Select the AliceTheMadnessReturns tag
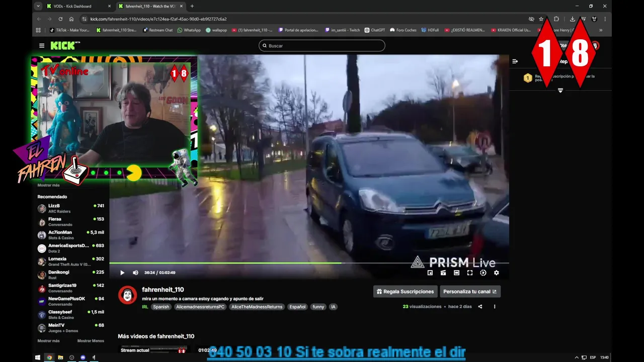The image size is (644, 362). [257, 307]
